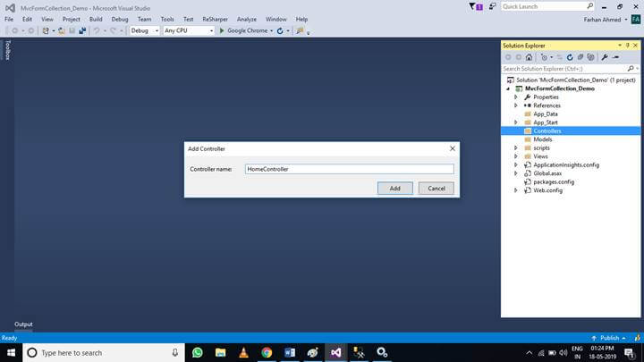Image resolution: width=644 pixels, height=362 pixels.
Task: Click the Preview Selected Items icon
Action: point(615,57)
